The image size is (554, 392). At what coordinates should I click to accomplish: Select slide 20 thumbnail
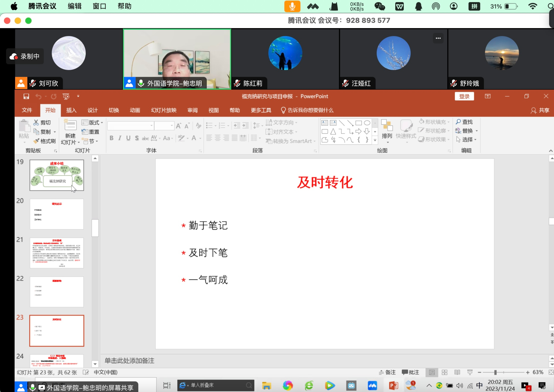pos(57,214)
